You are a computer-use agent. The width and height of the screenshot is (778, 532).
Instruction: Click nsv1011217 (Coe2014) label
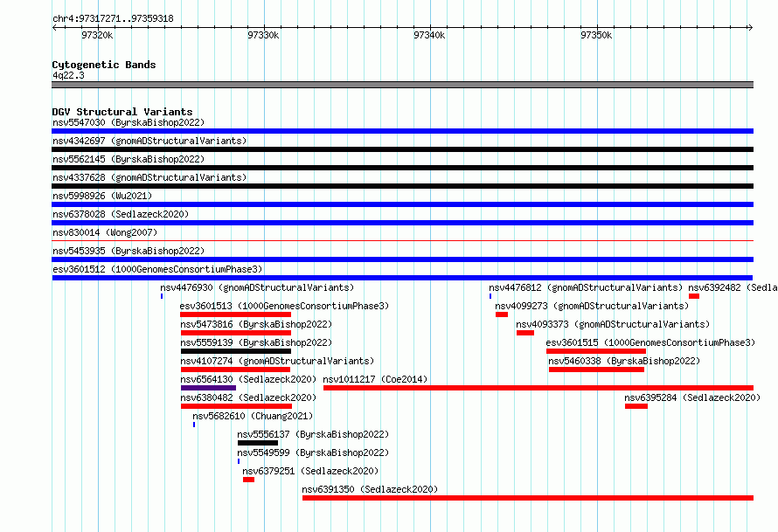coord(375,379)
